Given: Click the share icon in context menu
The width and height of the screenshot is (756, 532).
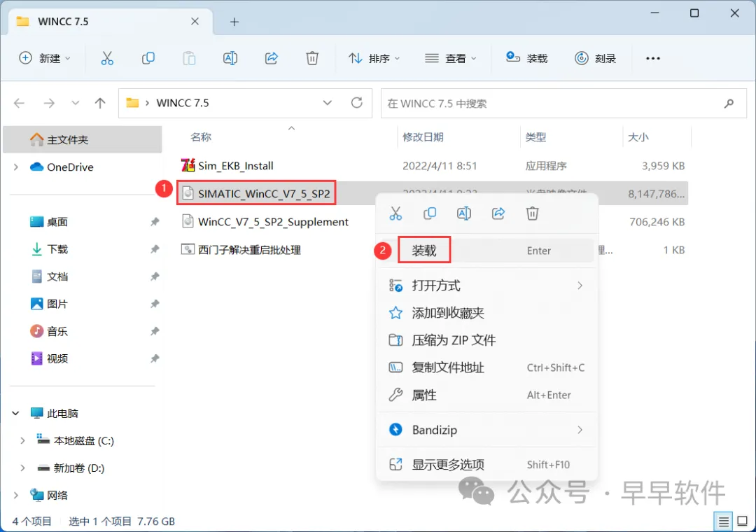Looking at the screenshot, I should [x=498, y=213].
